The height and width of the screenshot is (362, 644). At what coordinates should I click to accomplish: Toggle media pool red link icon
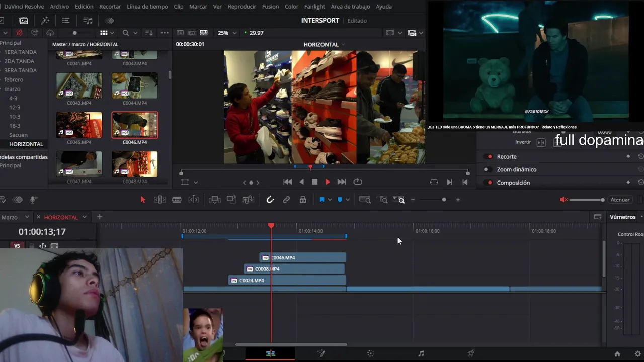tap(19, 33)
